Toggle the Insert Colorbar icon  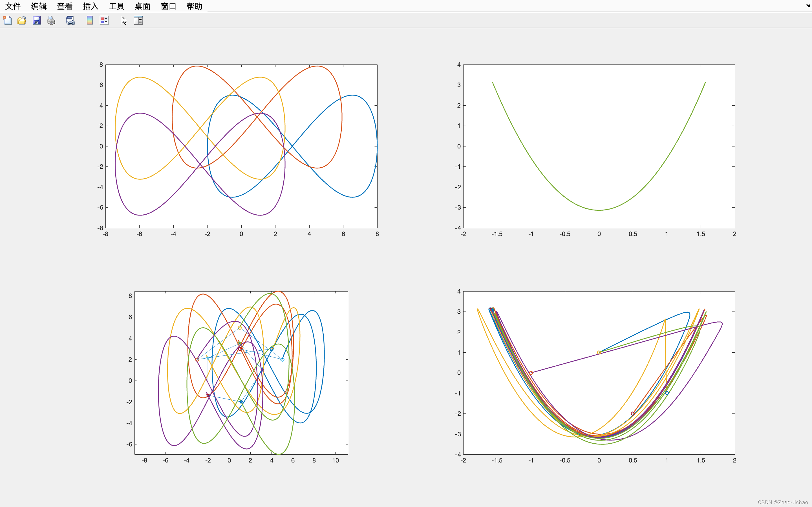(x=90, y=21)
